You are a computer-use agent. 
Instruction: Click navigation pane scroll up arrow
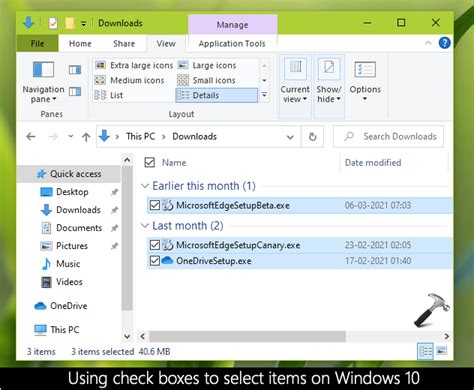pyautogui.click(x=127, y=160)
